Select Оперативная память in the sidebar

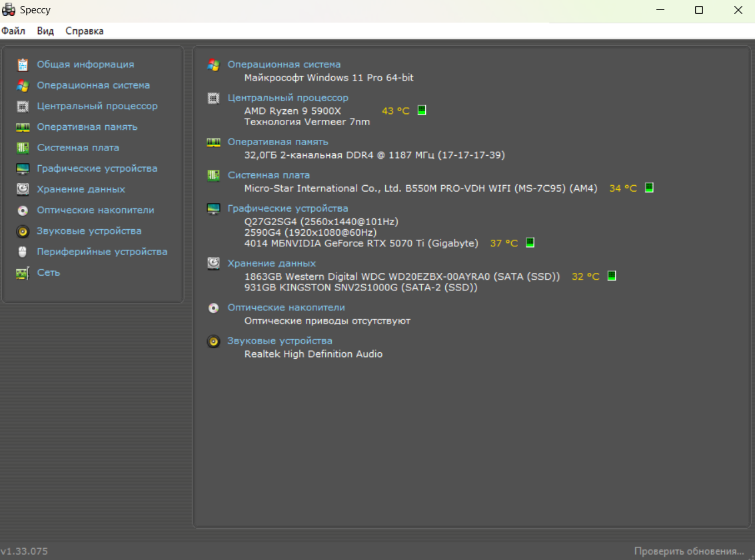(x=87, y=127)
